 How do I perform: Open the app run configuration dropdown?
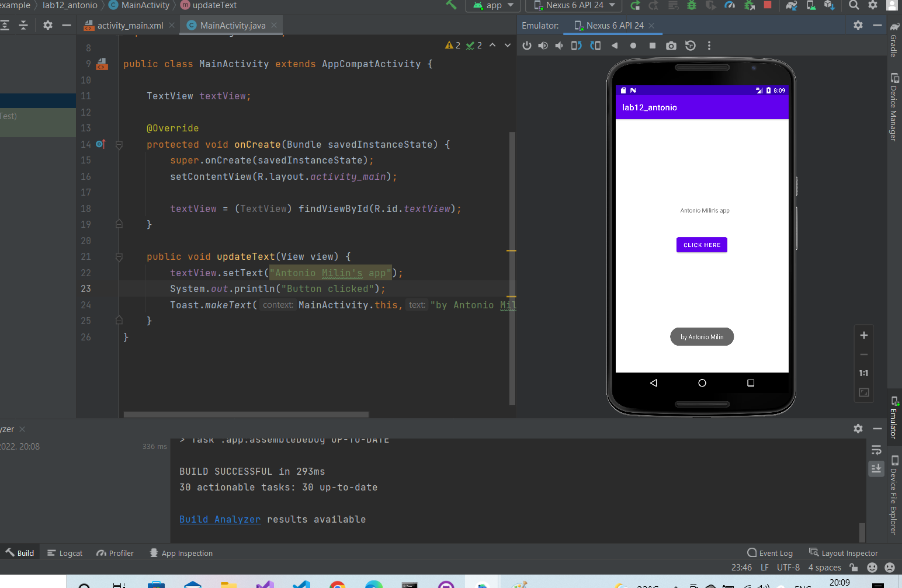coord(494,5)
